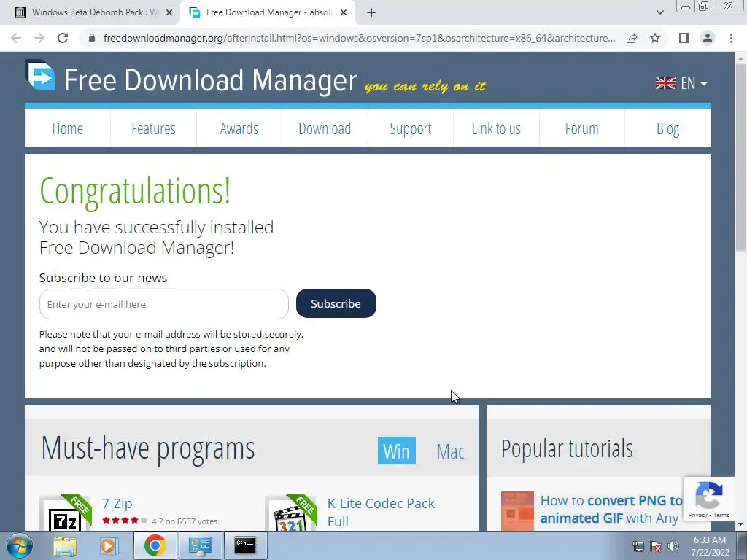The image size is (747, 560).
Task: Open the Chrome three-dot menu
Action: [731, 38]
